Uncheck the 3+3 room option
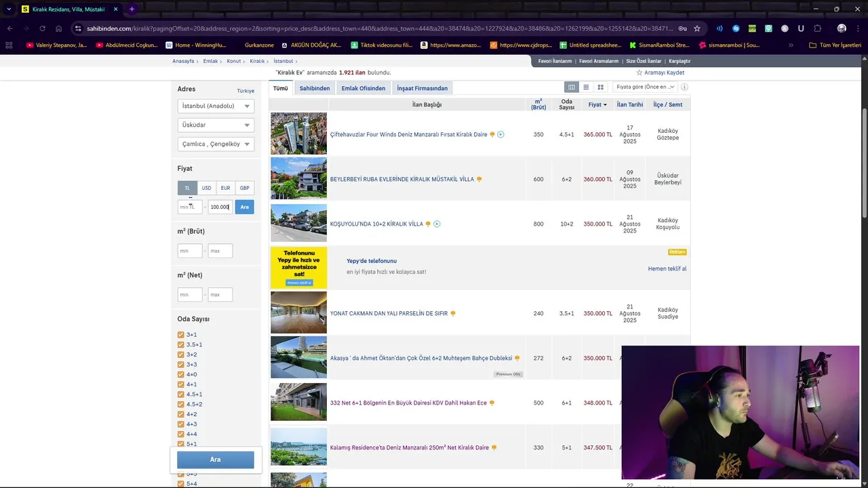Viewport: 868px width, 488px height. [181, 365]
